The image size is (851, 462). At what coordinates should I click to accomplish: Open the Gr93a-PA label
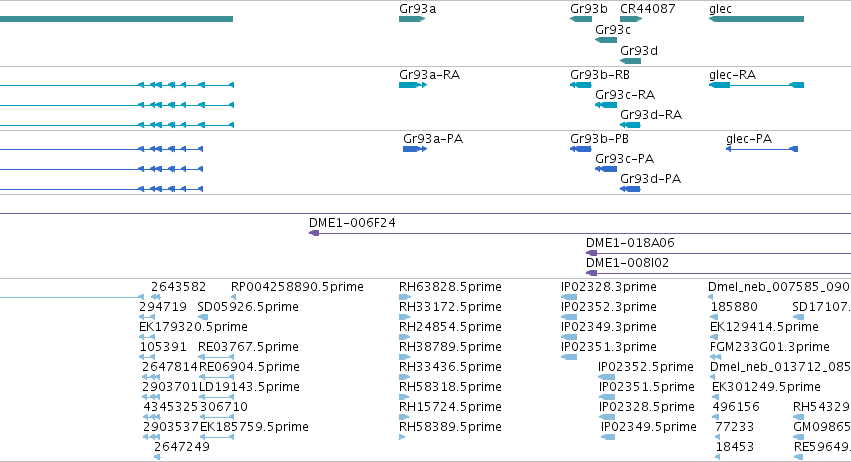(x=433, y=139)
